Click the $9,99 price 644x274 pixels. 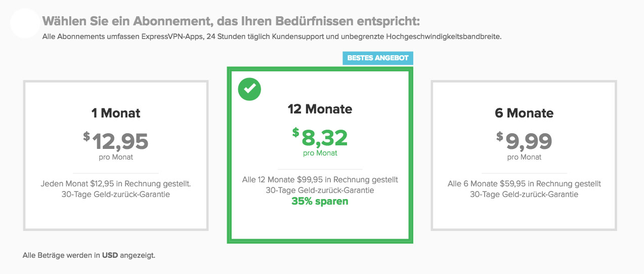click(x=524, y=141)
